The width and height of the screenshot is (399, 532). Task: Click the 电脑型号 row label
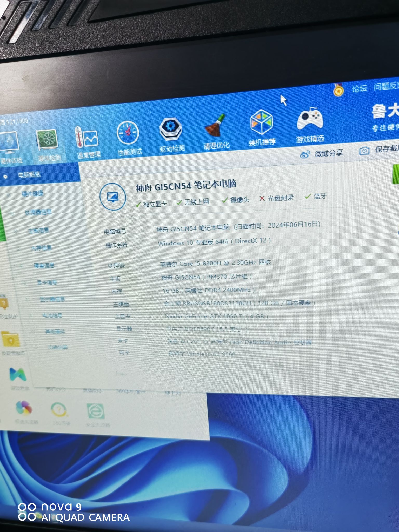tap(115, 231)
